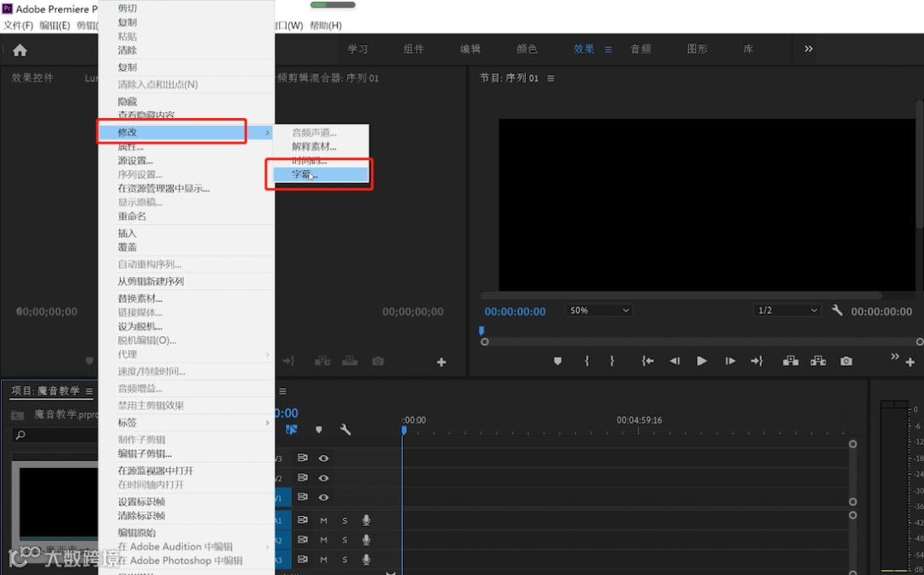Expand the workspace overflow chevron
The width and height of the screenshot is (924, 575).
pyautogui.click(x=808, y=49)
